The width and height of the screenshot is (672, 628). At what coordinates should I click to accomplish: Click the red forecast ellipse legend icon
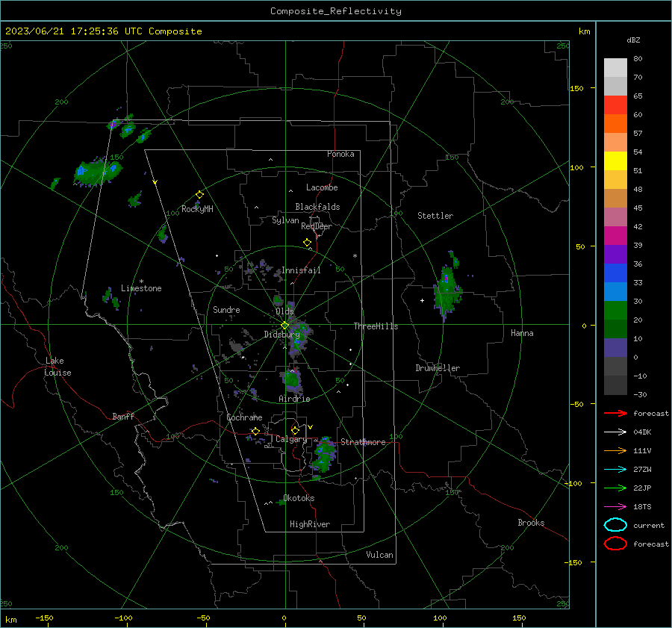(615, 544)
